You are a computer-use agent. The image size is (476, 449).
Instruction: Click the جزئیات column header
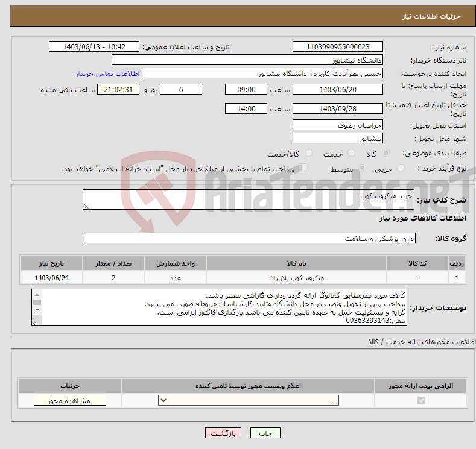[x=70, y=386]
